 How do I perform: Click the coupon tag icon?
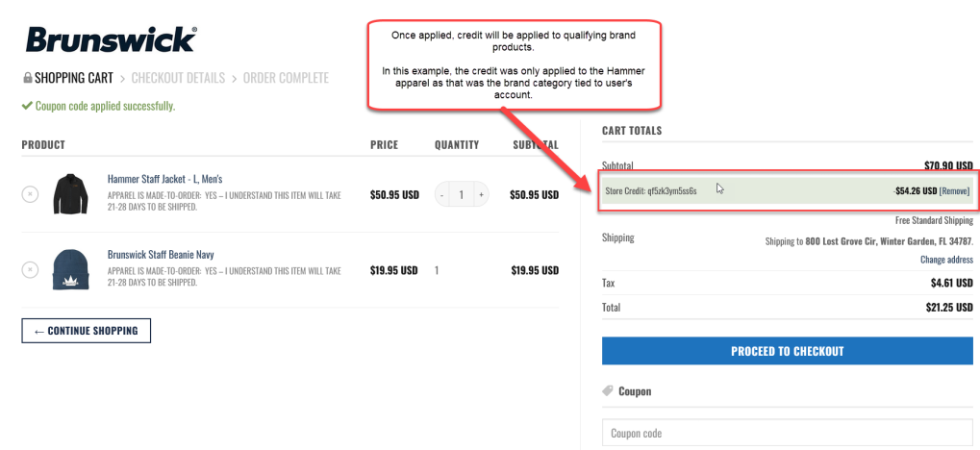[608, 391]
